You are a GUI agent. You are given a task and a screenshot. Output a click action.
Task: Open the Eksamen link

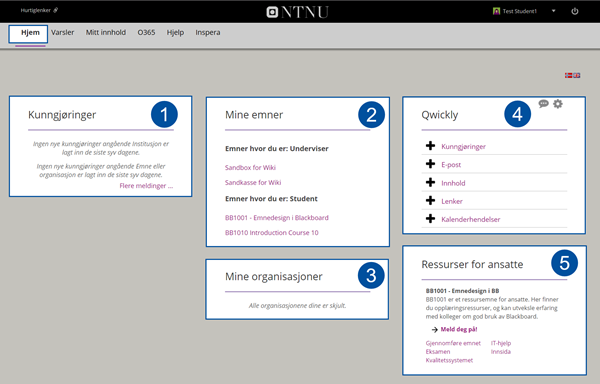coord(438,351)
